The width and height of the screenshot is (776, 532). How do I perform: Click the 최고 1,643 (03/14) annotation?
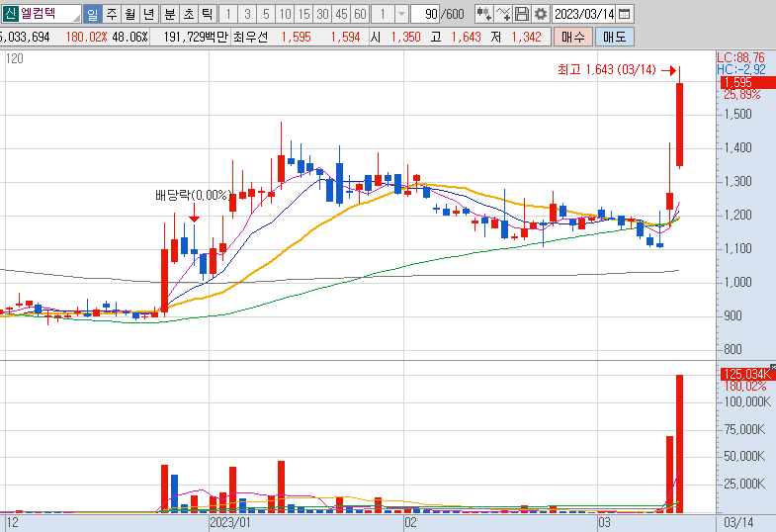tap(607, 69)
